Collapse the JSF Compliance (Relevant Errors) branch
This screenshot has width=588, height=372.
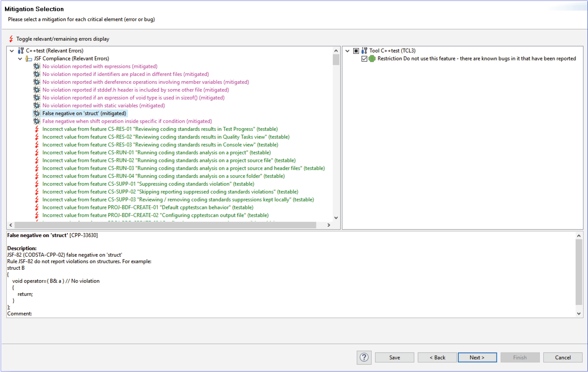click(20, 58)
